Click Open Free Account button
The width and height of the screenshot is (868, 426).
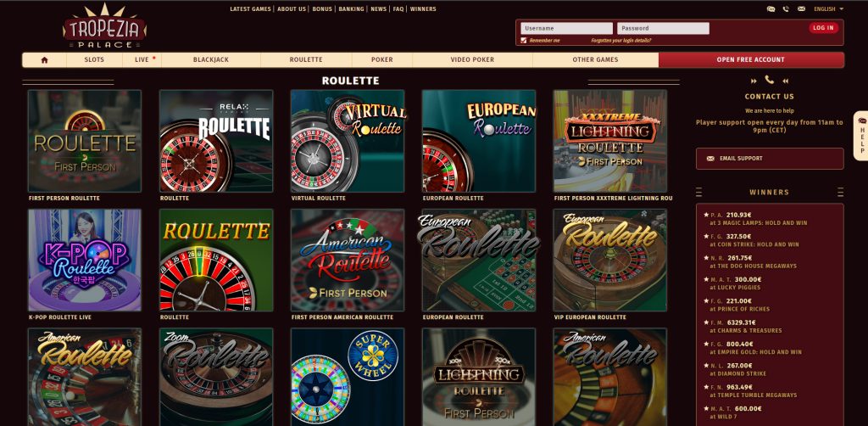pyautogui.click(x=751, y=60)
